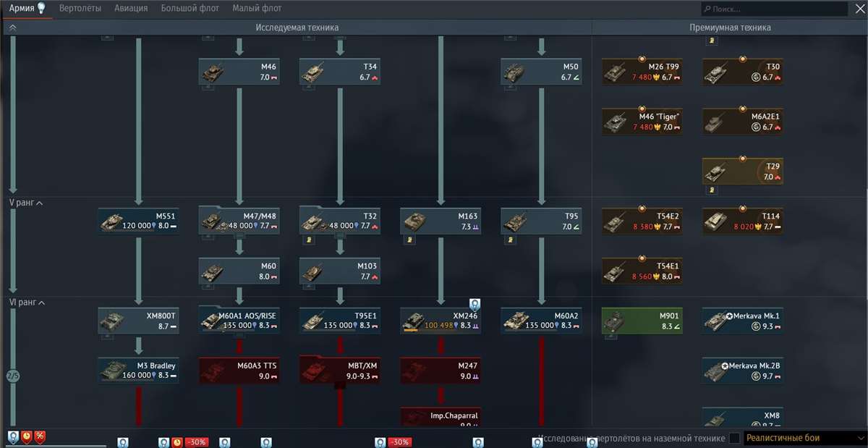
Task: Click the 2/6 rank progress indicator
Action: click(12, 376)
